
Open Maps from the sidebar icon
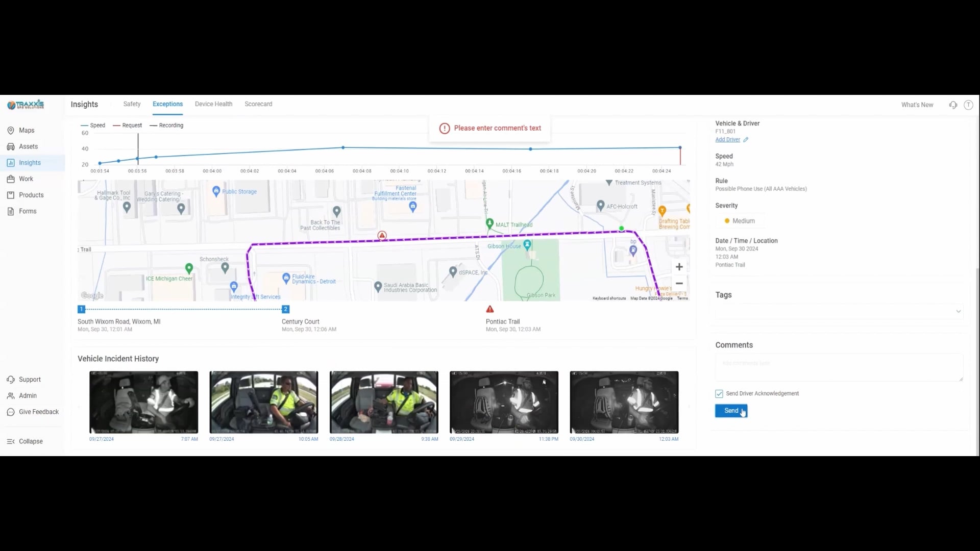[11, 131]
